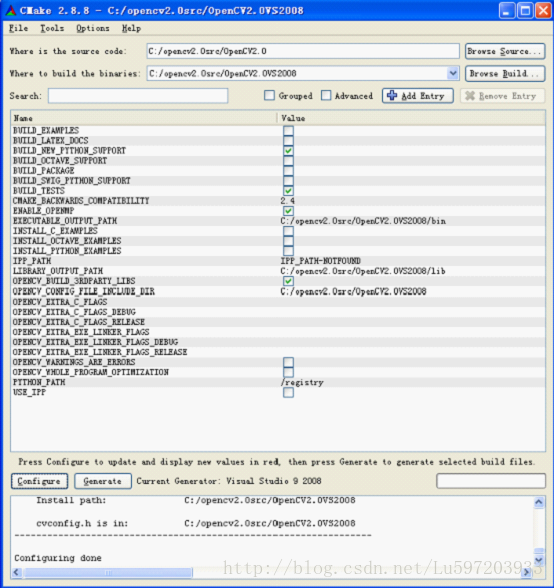The width and height of the screenshot is (554, 588).
Task: Maximize the CMake window
Action: tap(525, 10)
